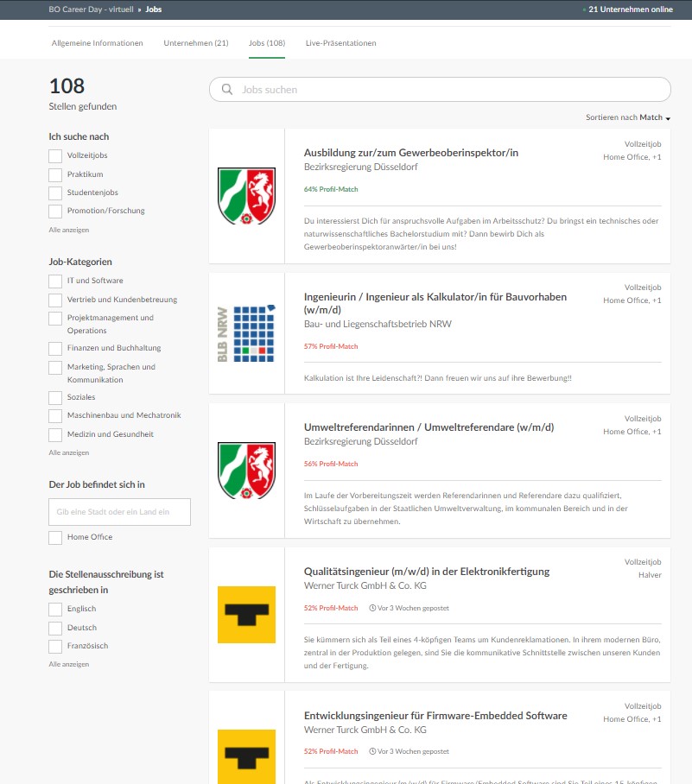This screenshot has height=784, width=692.
Task: Check Finanzen und Buchhaltung category
Action: pos(55,349)
